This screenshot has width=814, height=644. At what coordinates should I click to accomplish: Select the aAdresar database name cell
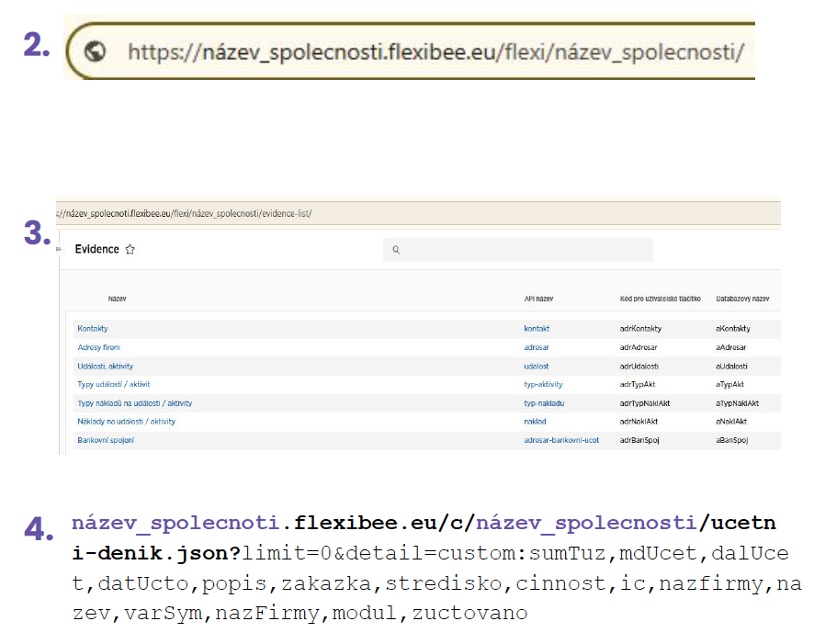click(731, 347)
